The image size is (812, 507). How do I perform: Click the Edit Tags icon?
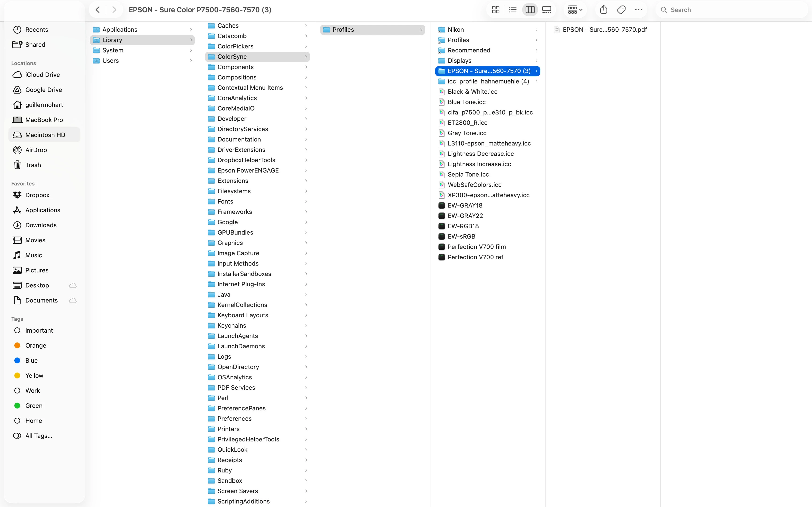621,10
